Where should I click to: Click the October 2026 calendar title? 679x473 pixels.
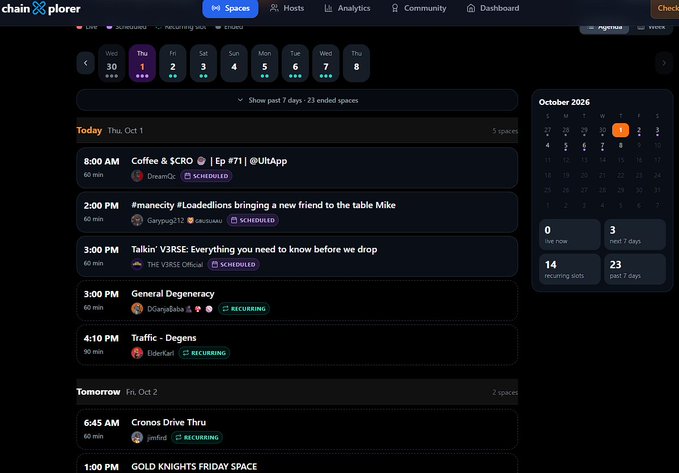pos(564,102)
